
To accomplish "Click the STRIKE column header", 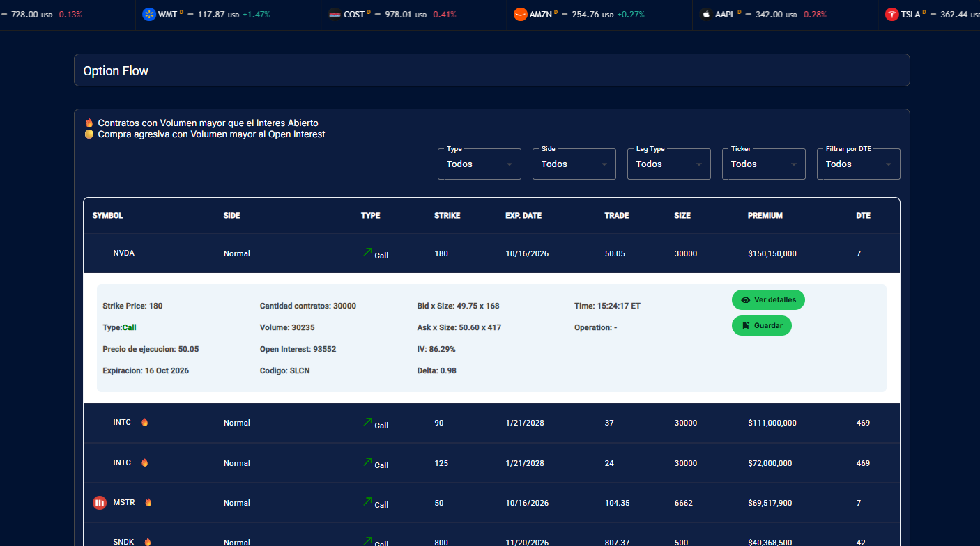I will (447, 216).
